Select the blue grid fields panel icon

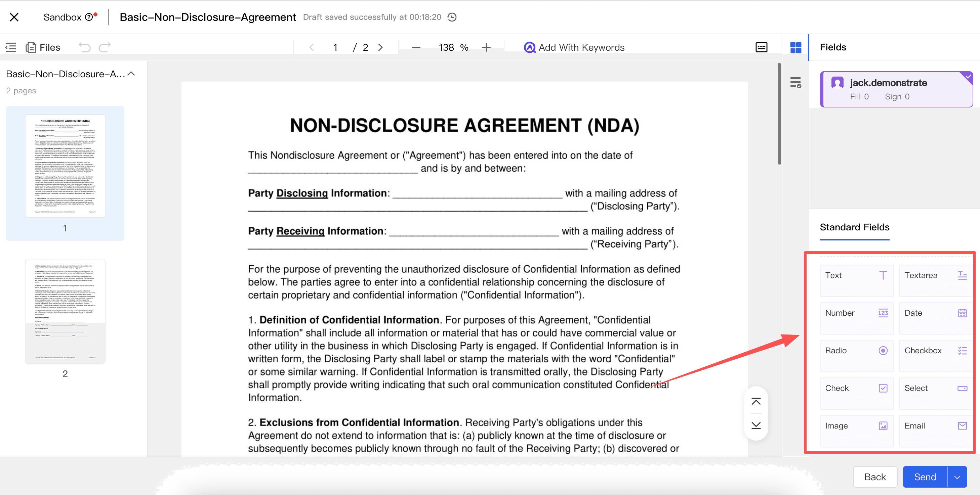click(795, 48)
